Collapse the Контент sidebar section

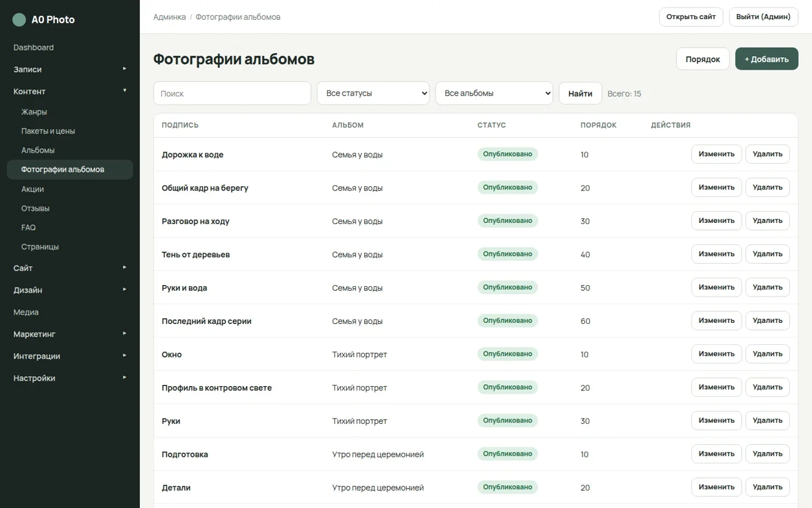(70, 91)
